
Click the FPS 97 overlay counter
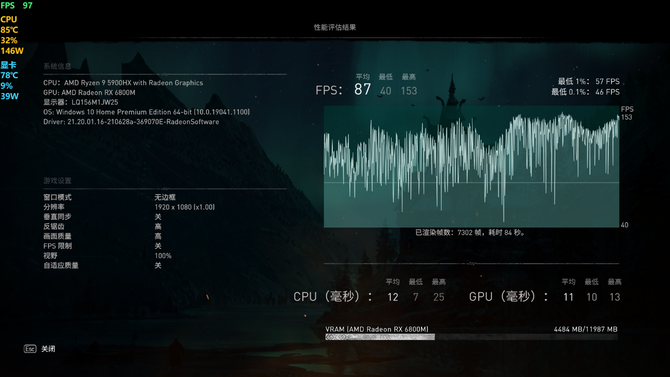17,6
